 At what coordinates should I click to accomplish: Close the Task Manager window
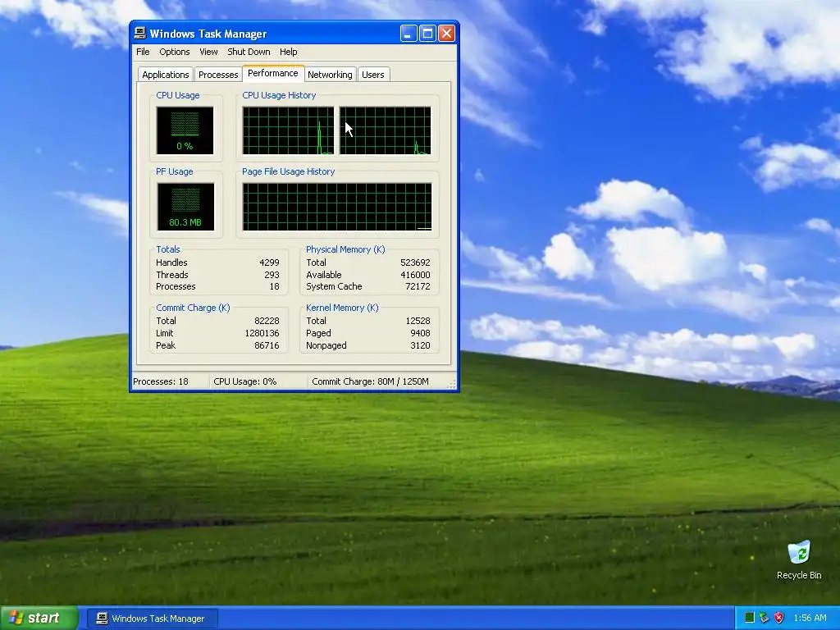tap(446, 34)
